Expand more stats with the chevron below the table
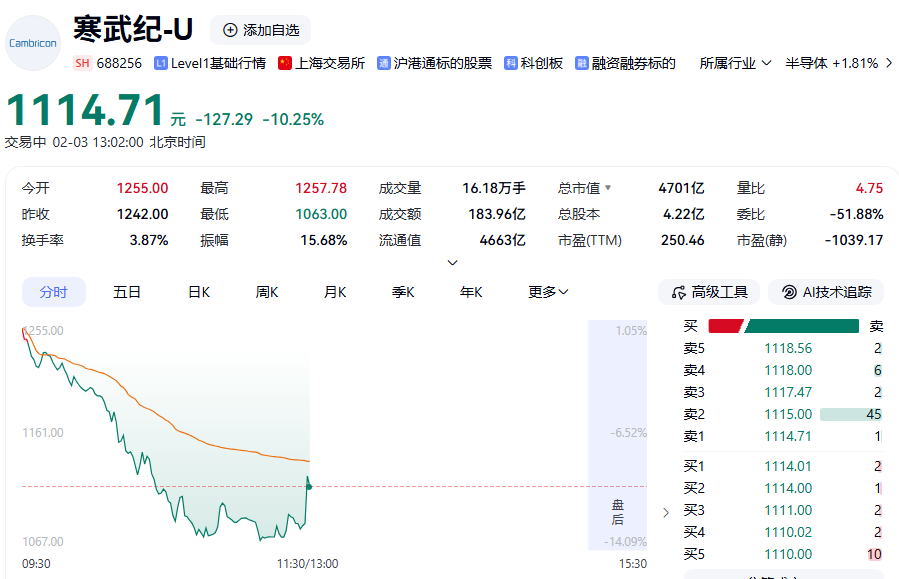The width and height of the screenshot is (899, 579). (x=452, y=263)
